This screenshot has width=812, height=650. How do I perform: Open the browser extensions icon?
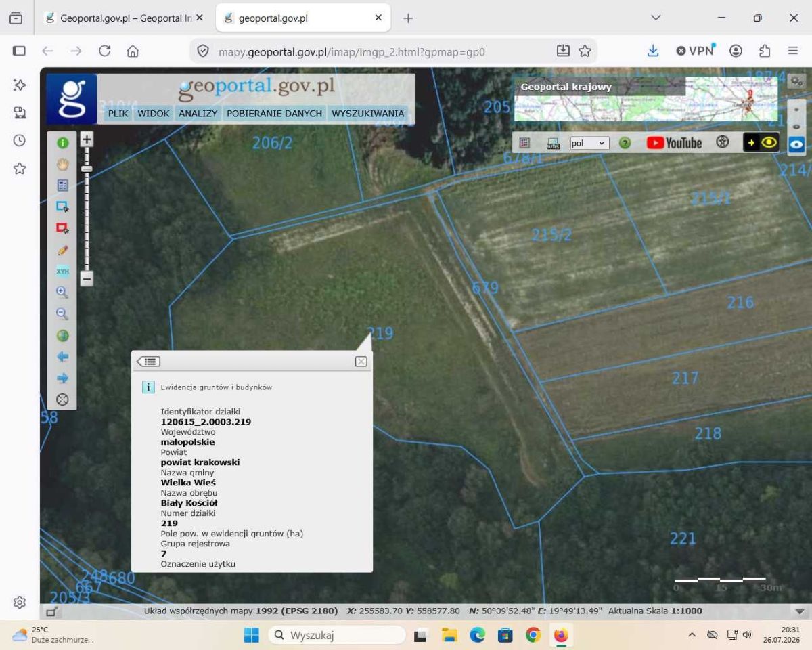point(765,51)
